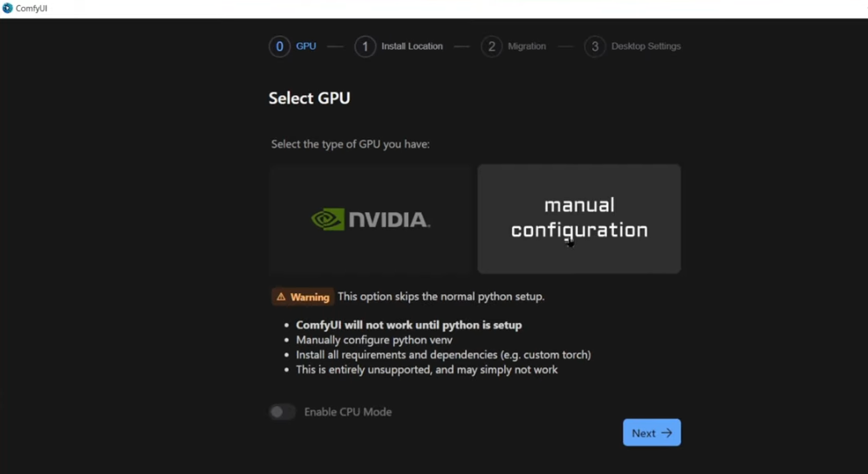Toggle the Enable CPU Mode switch
868x474 pixels.
283,412
